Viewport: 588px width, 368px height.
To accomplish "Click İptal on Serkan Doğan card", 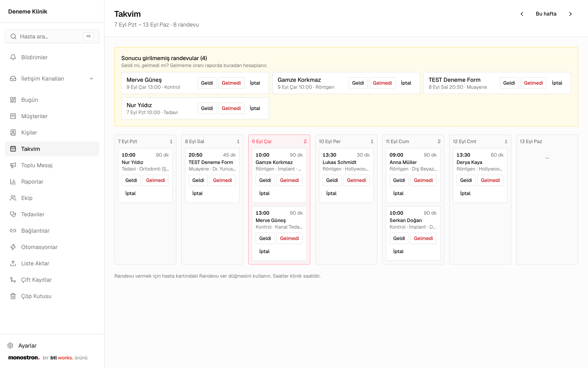I will tap(398, 251).
